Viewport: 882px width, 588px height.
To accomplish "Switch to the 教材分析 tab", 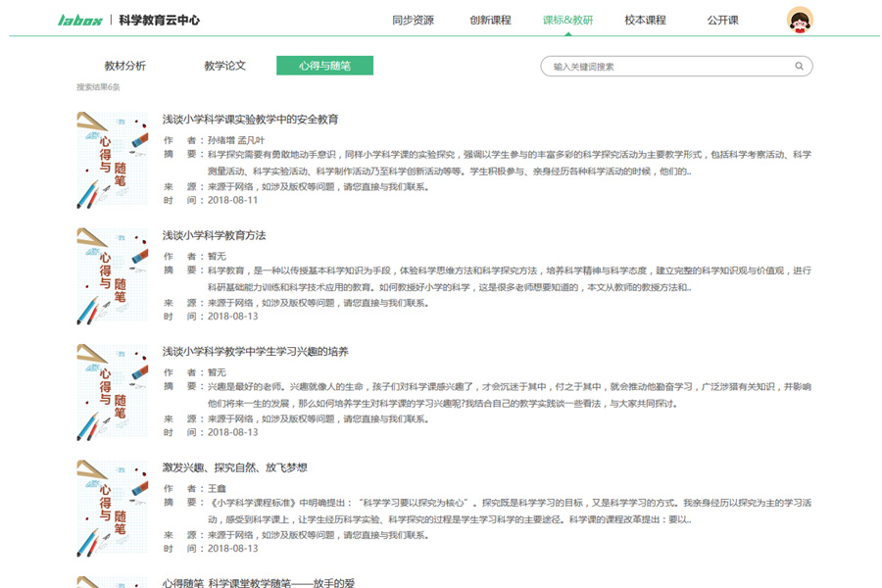I will click(x=125, y=66).
